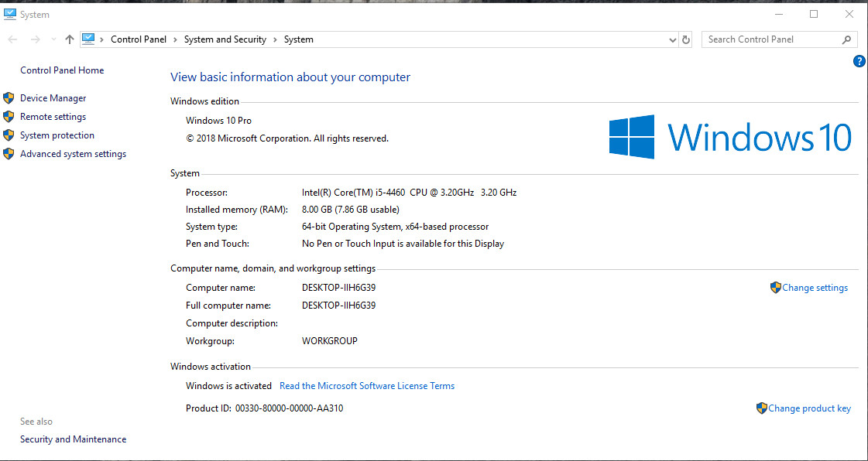This screenshot has width=868, height=461.
Task: Open Remote settings
Action: coord(53,117)
